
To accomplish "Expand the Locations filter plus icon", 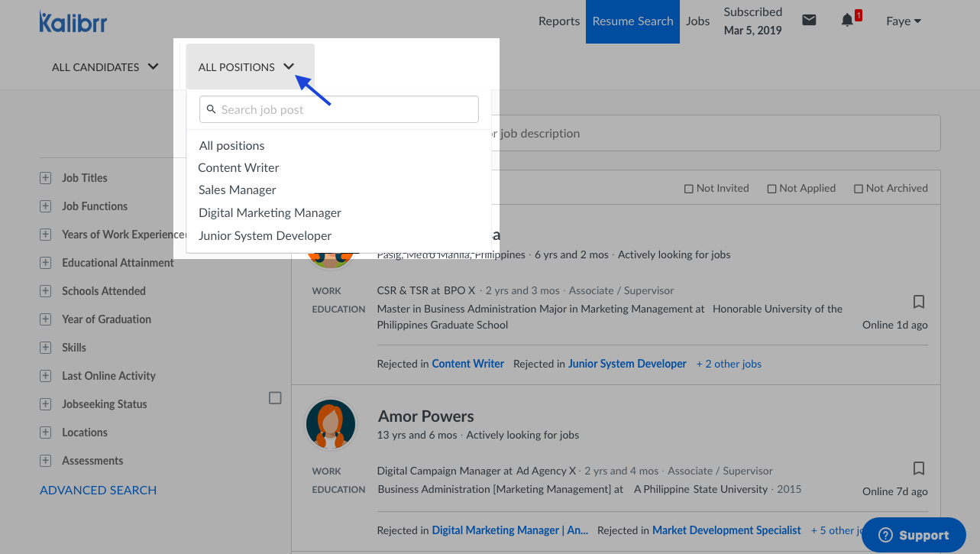I will point(46,433).
